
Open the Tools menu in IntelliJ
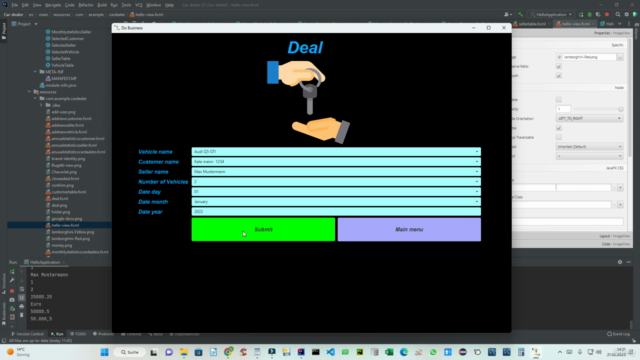pos(126,5)
